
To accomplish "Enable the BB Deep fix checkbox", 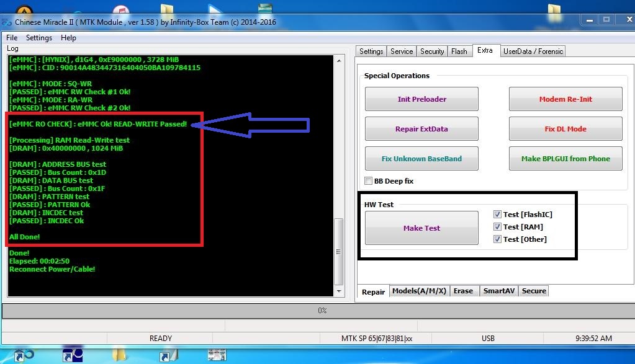I will pyautogui.click(x=369, y=181).
